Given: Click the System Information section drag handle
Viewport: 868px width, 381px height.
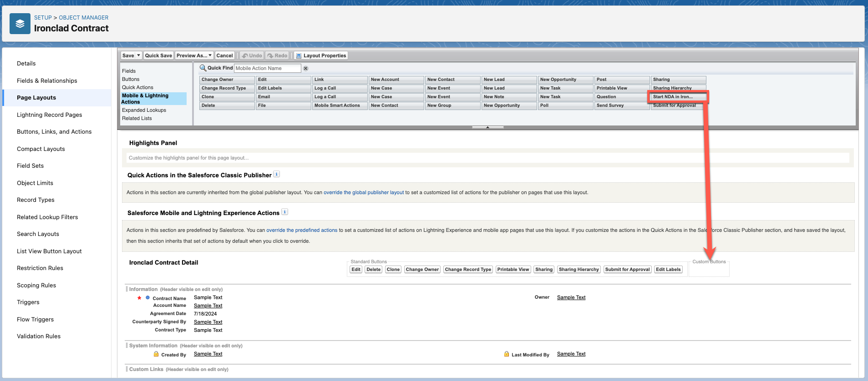Looking at the screenshot, I should pos(127,346).
